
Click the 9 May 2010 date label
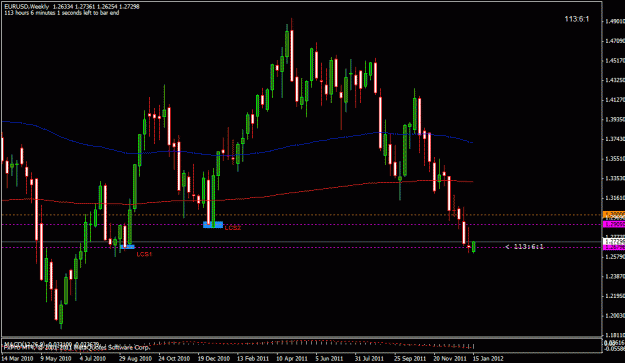(x=56, y=358)
